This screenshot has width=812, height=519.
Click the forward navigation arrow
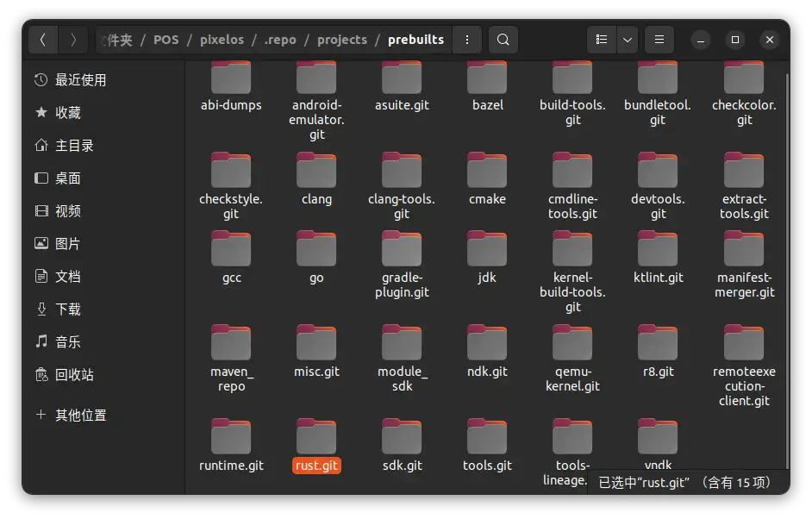click(x=73, y=40)
